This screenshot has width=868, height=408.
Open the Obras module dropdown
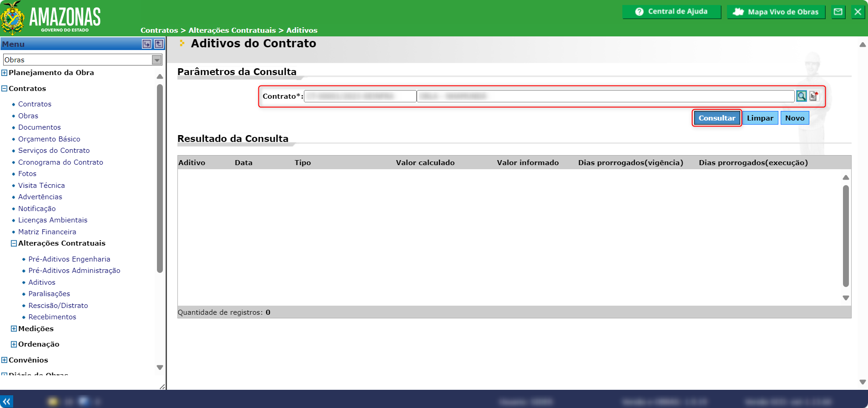click(x=83, y=60)
